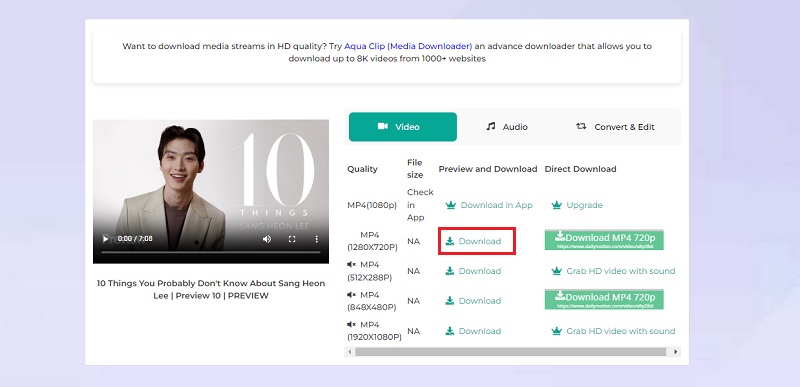Play the video preview
Image resolution: width=800 pixels, height=387 pixels.
coord(106,239)
